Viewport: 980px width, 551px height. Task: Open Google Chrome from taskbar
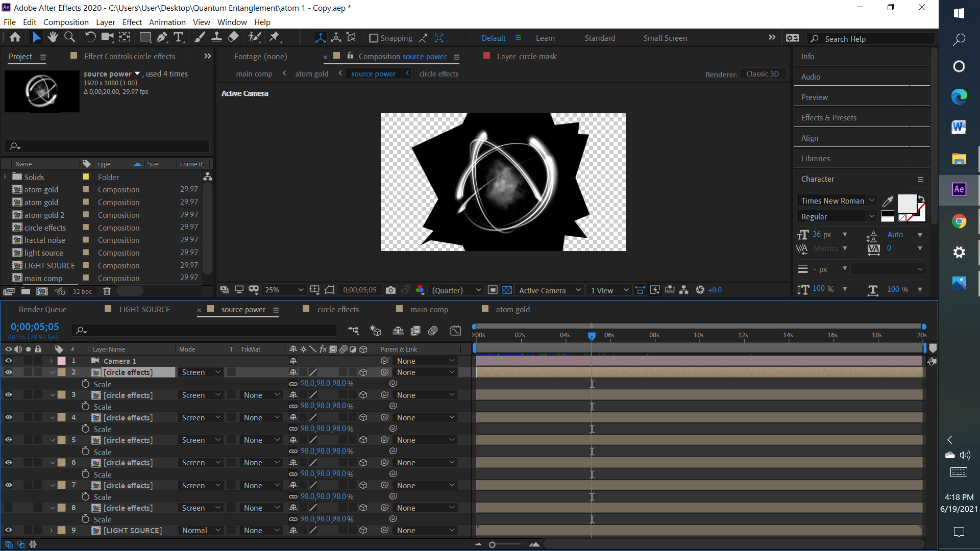959,221
